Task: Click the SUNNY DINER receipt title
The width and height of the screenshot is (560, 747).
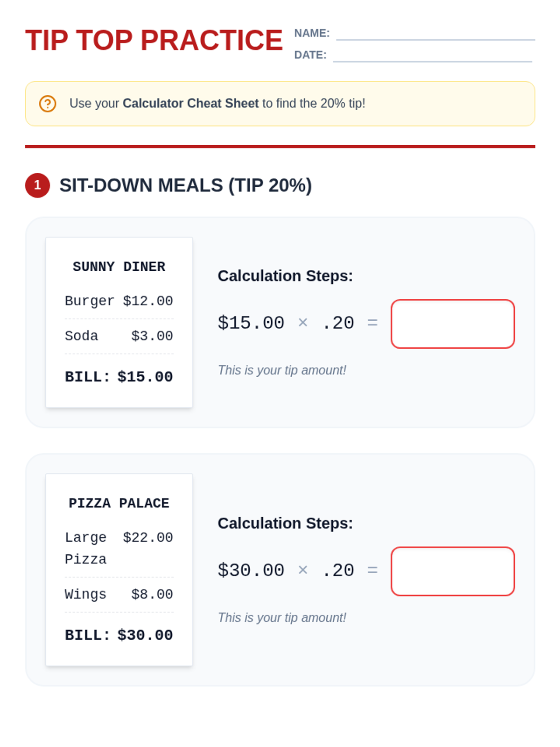Action: tap(119, 267)
